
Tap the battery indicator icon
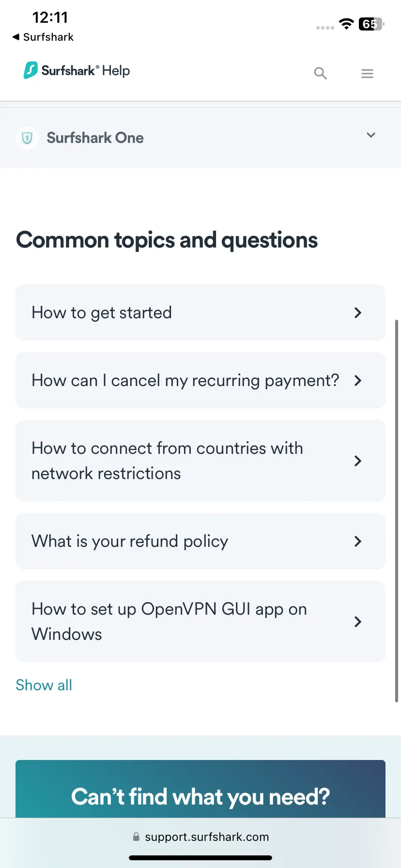(371, 24)
